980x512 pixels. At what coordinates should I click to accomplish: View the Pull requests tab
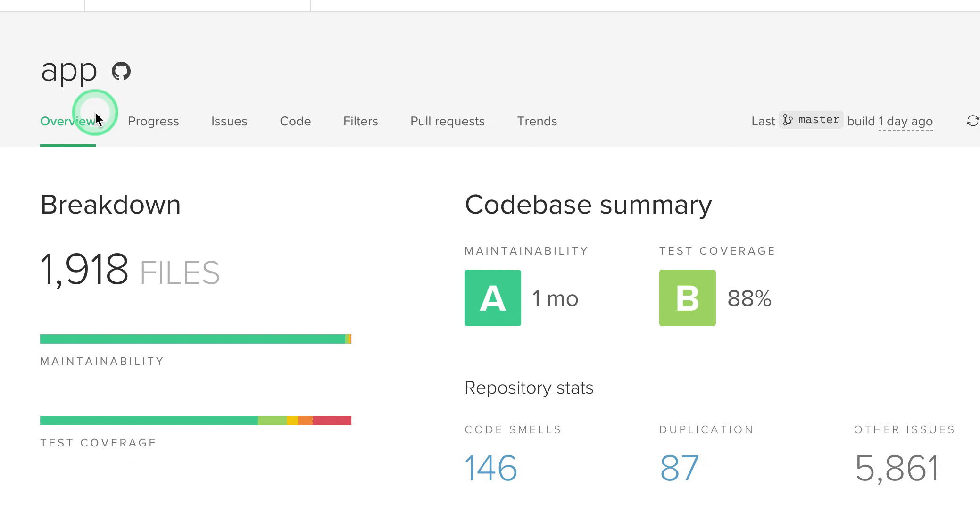coord(447,121)
